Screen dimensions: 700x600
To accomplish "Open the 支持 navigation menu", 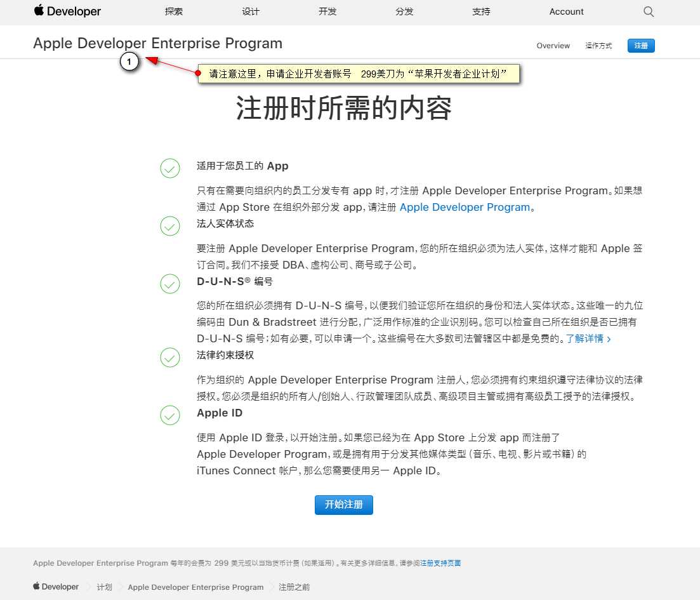I will [481, 11].
